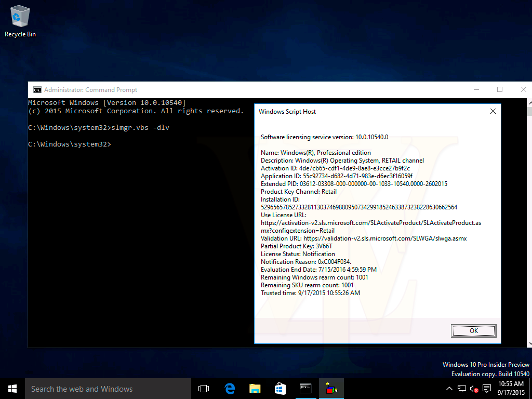The height and width of the screenshot is (399, 532).
Task: Click the Command Prompt title bar icon
Action: pos(37,89)
